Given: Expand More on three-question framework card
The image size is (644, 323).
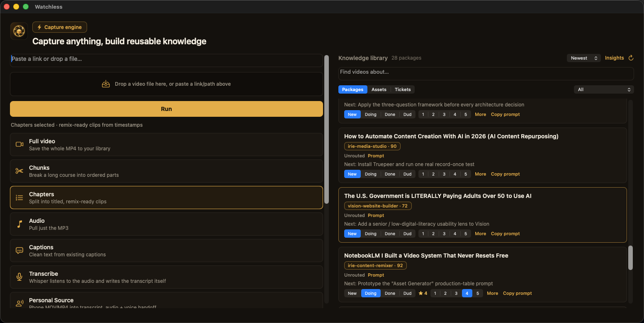Looking at the screenshot, I should click(x=481, y=114).
